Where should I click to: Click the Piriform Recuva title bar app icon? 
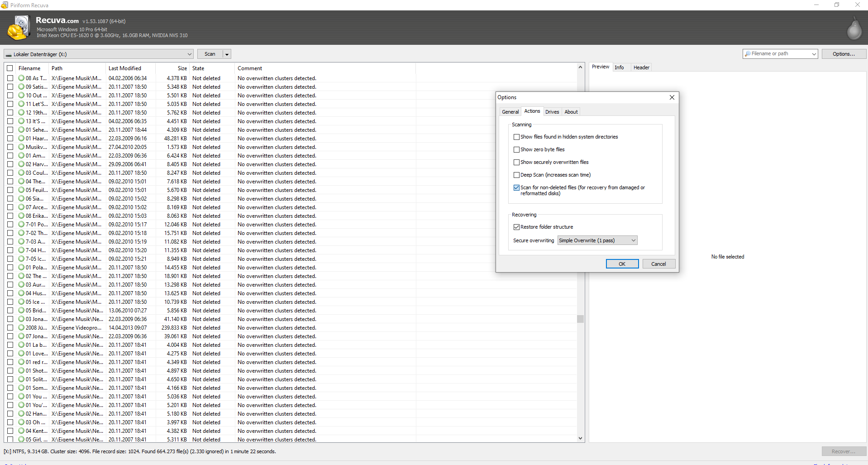5,5
